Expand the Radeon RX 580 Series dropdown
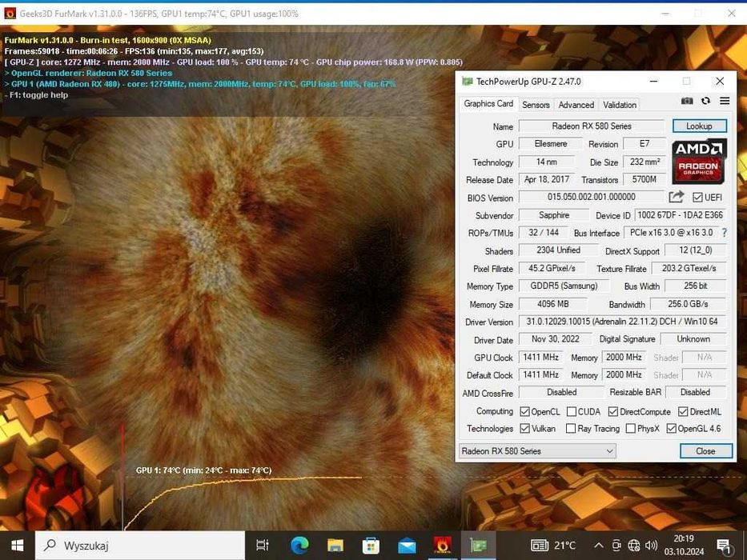Screen dimensions: 747x560 click(537, 451)
